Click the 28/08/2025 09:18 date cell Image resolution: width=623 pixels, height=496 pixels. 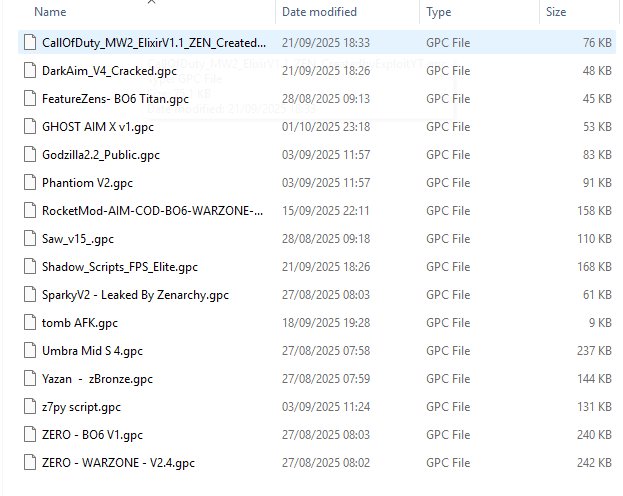tap(326, 239)
